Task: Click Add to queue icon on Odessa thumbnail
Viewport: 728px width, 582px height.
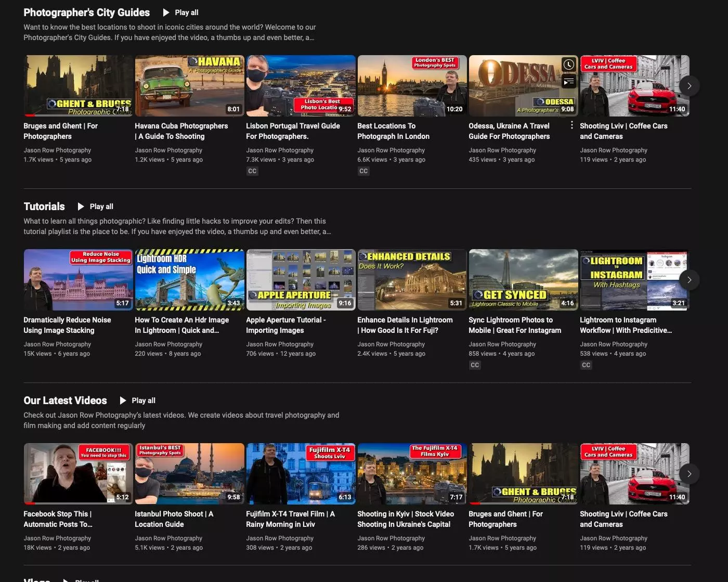Action: pyautogui.click(x=569, y=81)
